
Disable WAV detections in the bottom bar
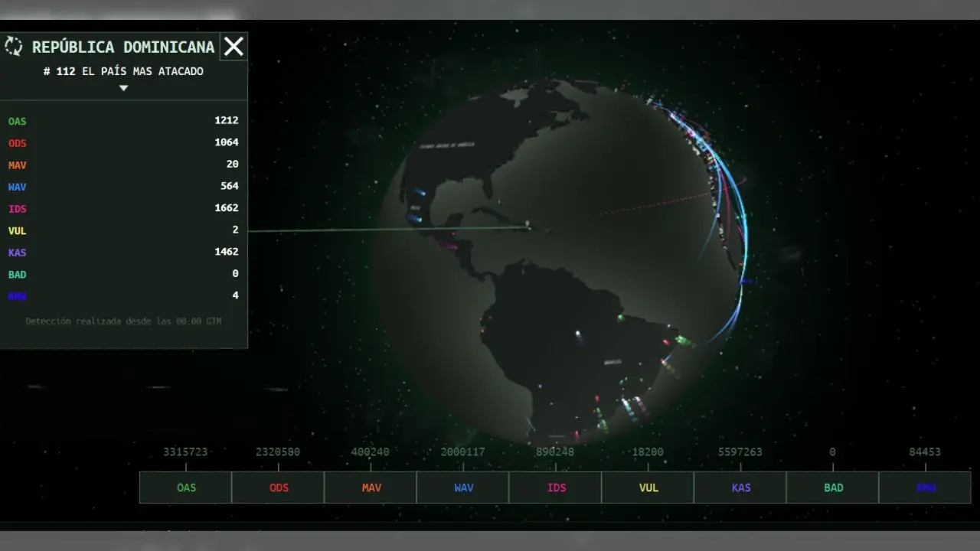(463, 487)
